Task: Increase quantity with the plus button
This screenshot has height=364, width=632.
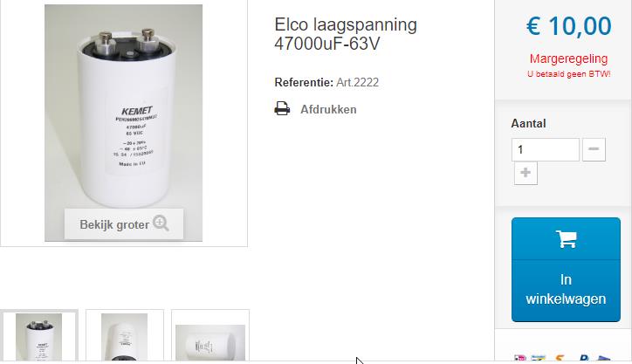Action: 526,173
